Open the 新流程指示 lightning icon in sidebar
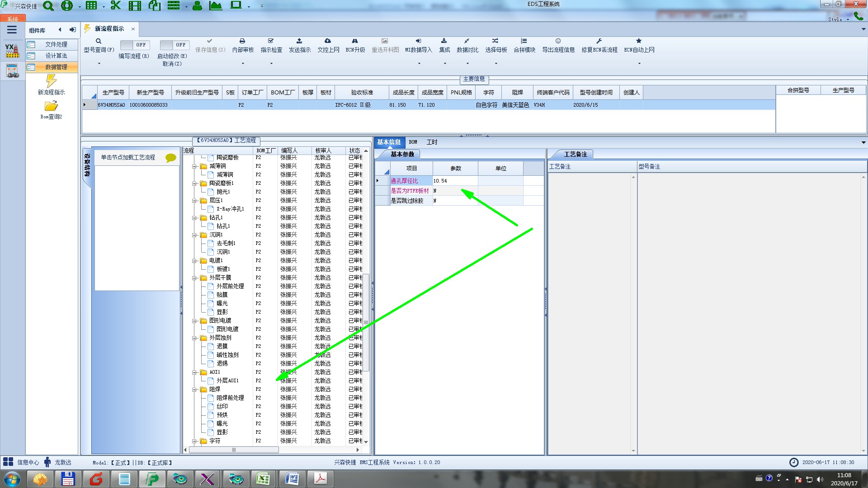This screenshot has height=488, width=868. [x=51, y=81]
